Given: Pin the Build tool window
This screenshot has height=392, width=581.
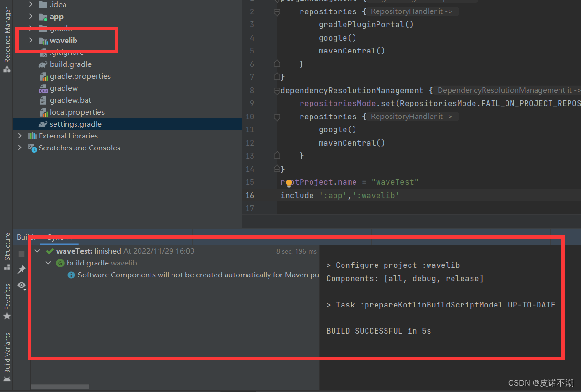Looking at the screenshot, I should click(21, 269).
